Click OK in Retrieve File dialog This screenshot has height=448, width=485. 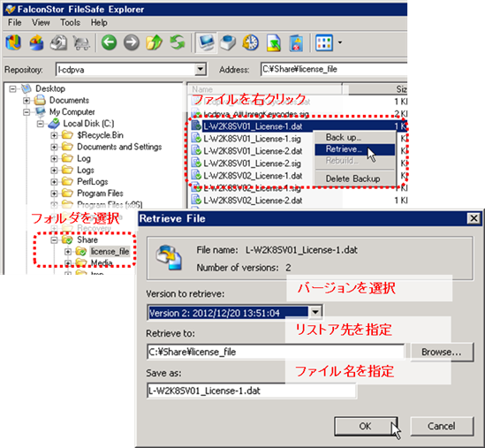point(366,426)
